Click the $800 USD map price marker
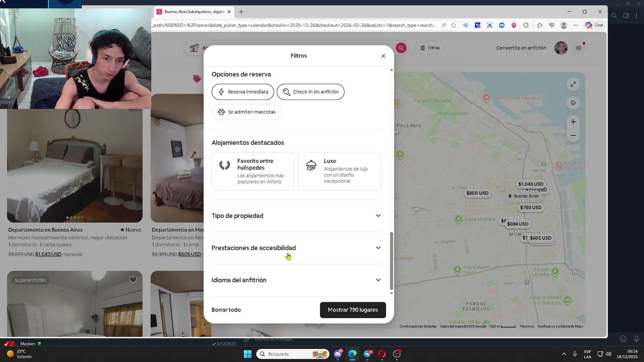The height and width of the screenshot is (362, 644). pos(477,193)
